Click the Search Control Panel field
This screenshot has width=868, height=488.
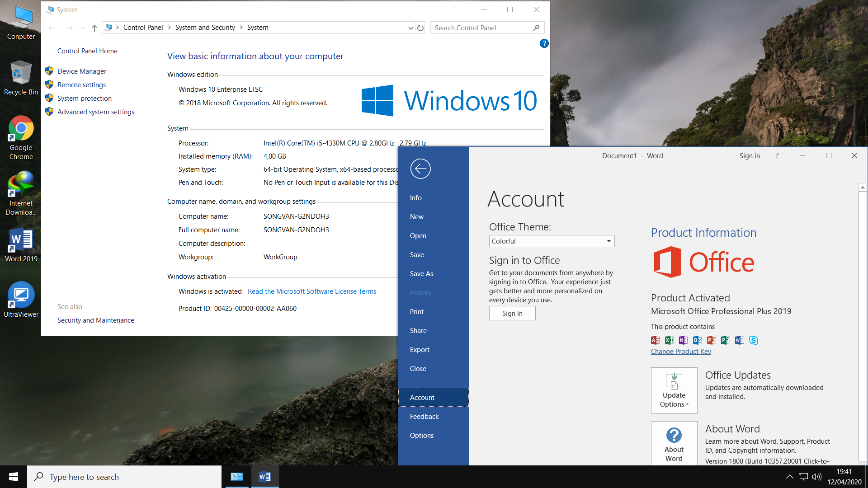pyautogui.click(x=487, y=28)
